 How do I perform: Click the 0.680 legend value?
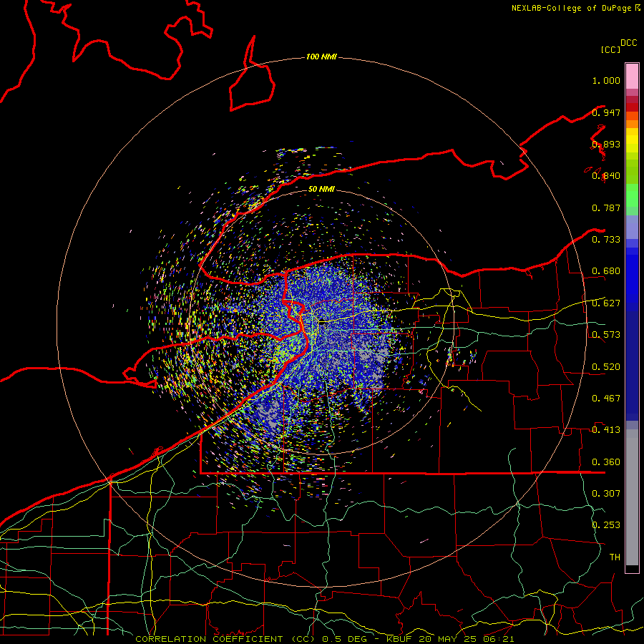point(606,271)
